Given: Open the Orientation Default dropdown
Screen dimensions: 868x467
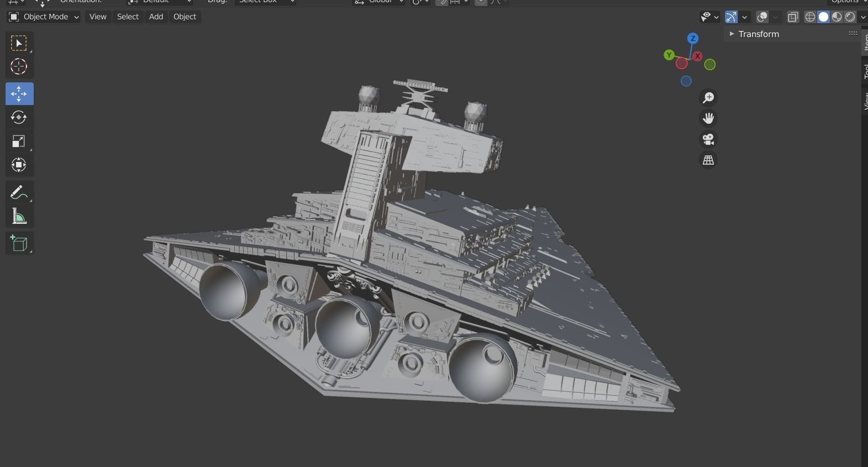Looking at the screenshot, I should (x=159, y=2).
